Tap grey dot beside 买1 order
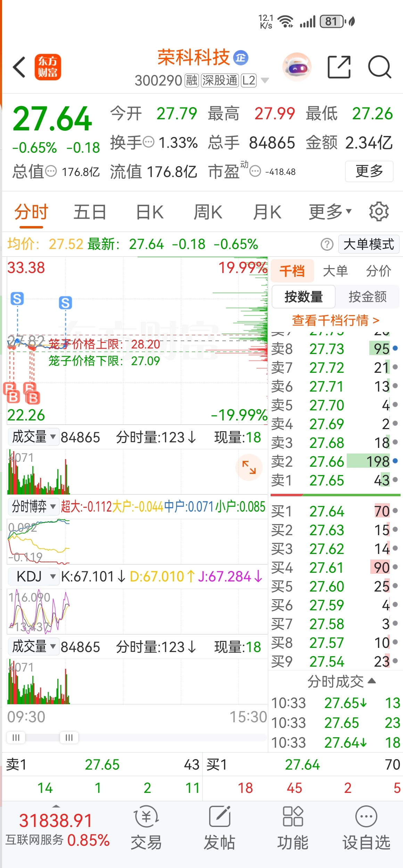The image size is (403, 868). tap(395, 511)
